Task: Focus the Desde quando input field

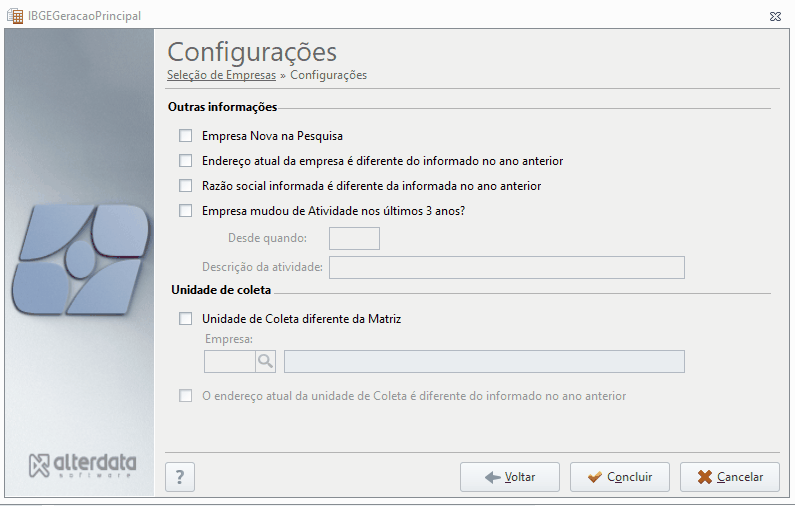Action: pyautogui.click(x=354, y=238)
